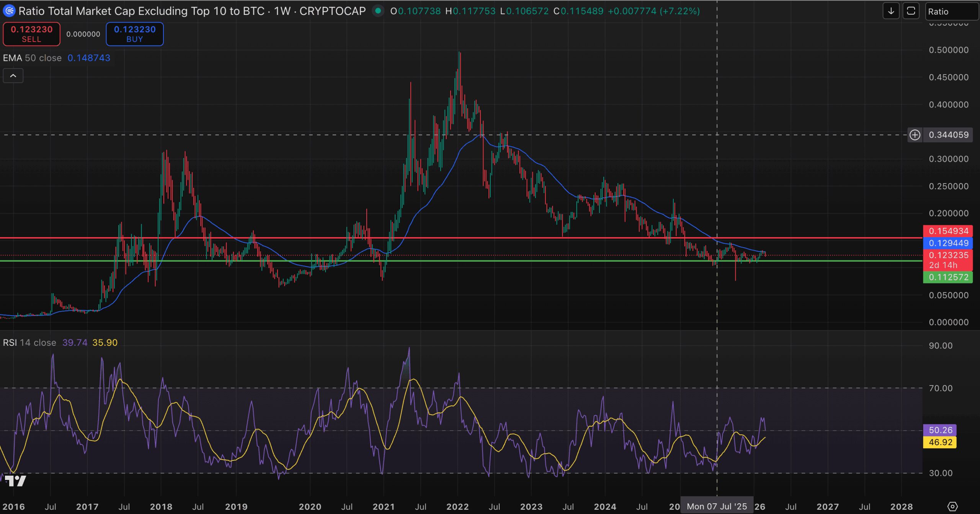
Task: Click the red 0.154934 price label
Action: 948,231
